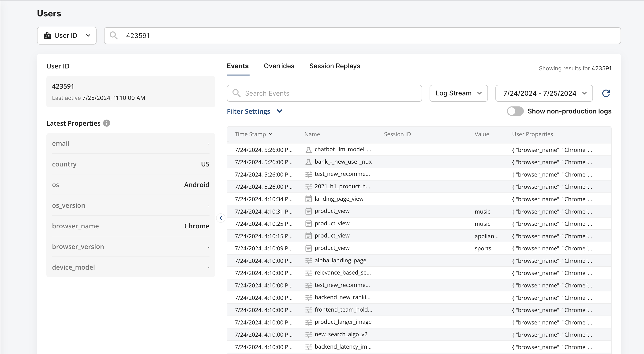
Task: Enable Show non-production logs toggle
Action: coord(515,111)
